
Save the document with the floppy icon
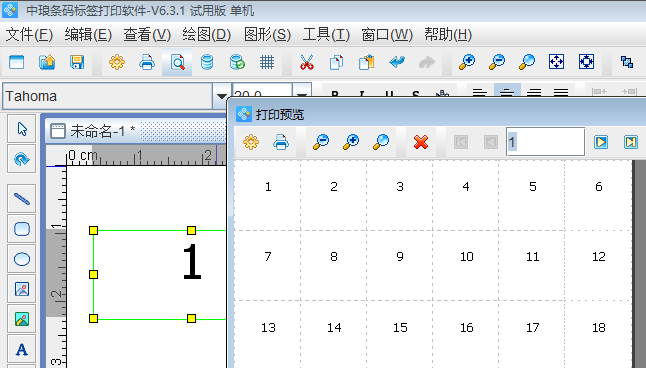77,62
